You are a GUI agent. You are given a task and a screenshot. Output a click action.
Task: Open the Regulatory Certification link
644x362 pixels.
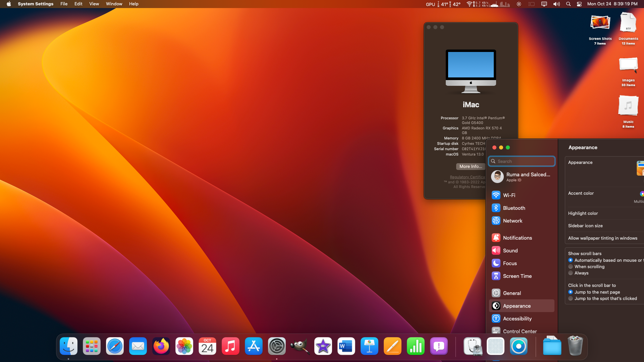pyautogui.click(x=467, y=177)
